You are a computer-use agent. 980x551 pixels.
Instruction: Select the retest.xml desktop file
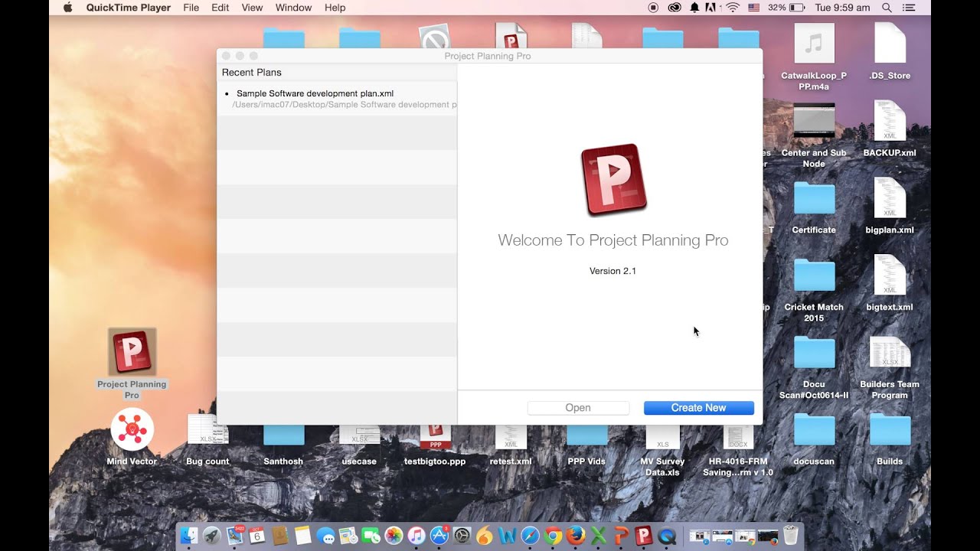coord(511,444)
